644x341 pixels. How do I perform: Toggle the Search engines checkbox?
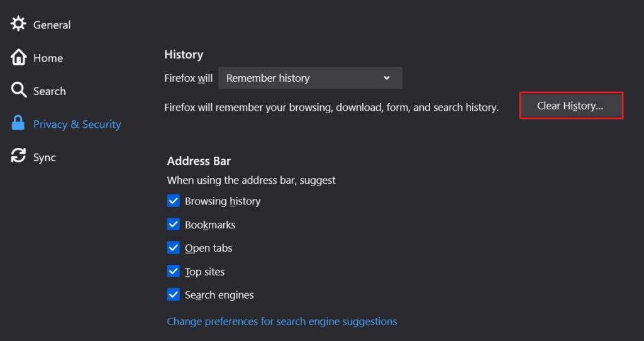point(174,294)
